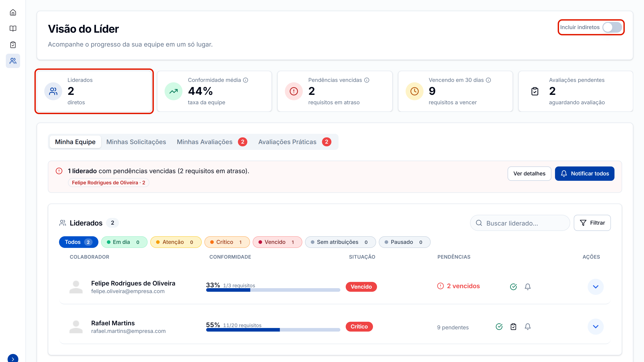Toggle the Incluir indiretos switch
644x362 pixels.
(612, 27)
